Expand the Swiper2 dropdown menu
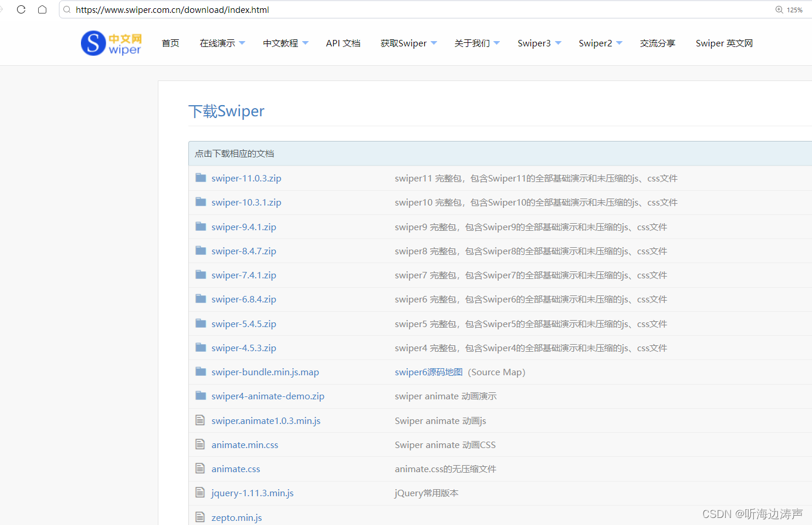 click(x=601, y=43)
